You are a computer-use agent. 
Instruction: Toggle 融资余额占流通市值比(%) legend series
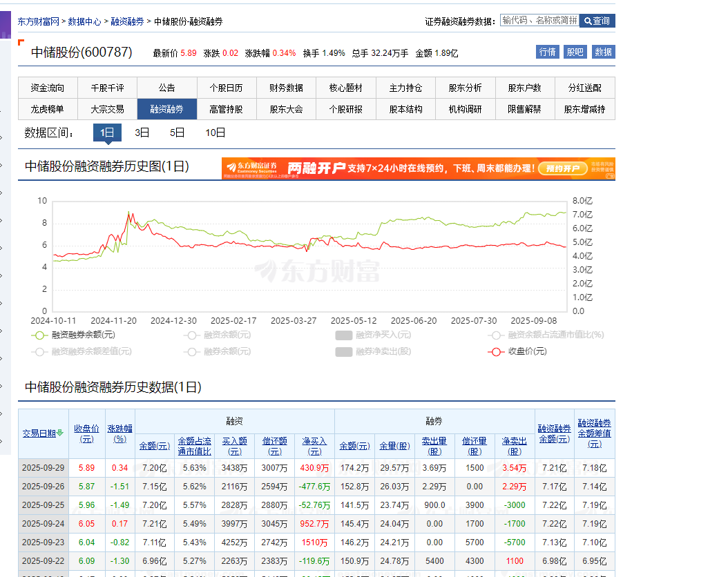click(x=546, y=335)
